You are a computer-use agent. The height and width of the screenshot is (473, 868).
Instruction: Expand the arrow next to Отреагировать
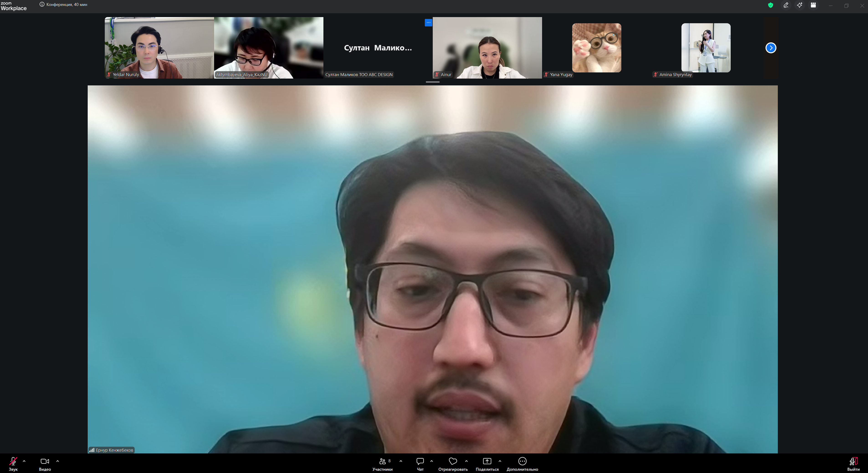466,461
